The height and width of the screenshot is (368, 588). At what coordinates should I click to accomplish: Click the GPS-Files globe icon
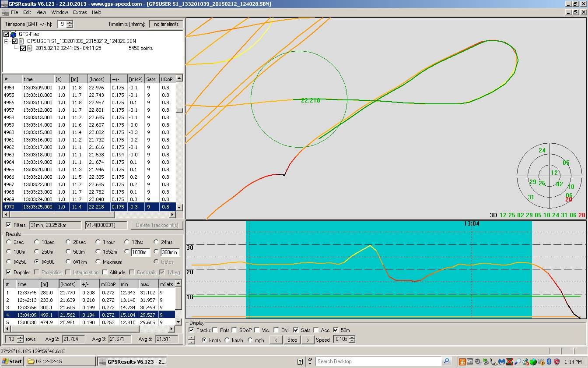[14, 34]
